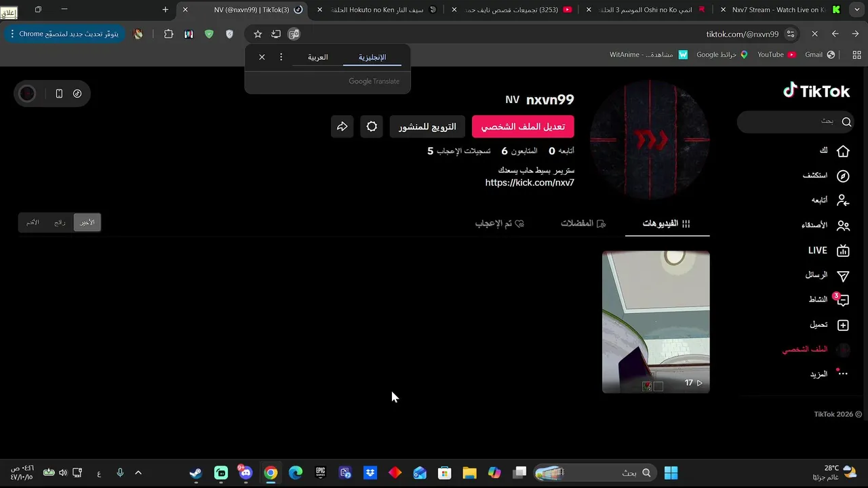
Task: Open the YouTube bookmark
Action: click(x=776, y=54)
